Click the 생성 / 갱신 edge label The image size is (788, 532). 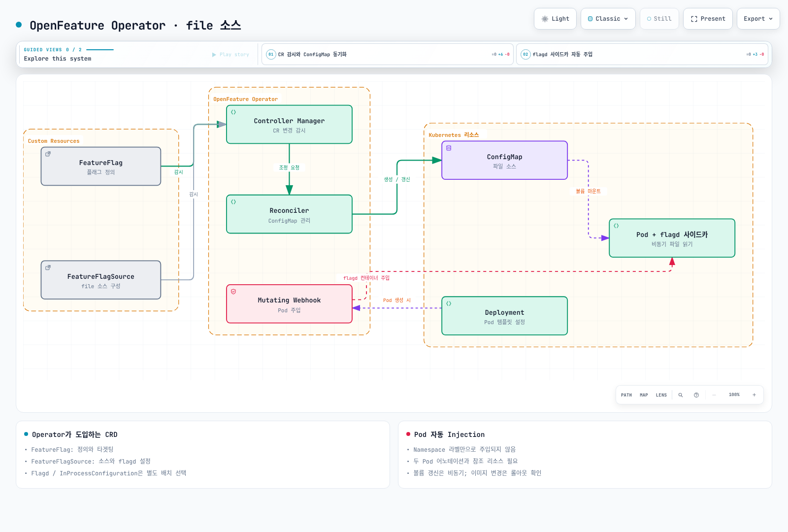[397, 179]
